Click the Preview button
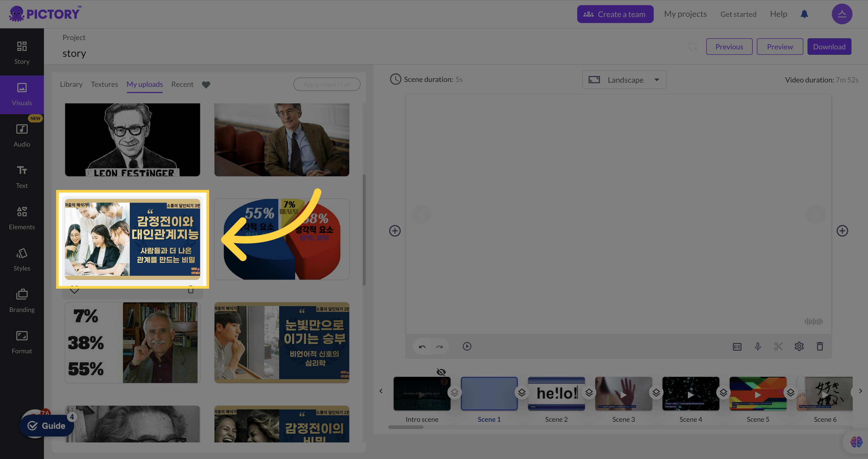Image resolution: width=868 pixels, height=459 pixels. tap(780, 47)
